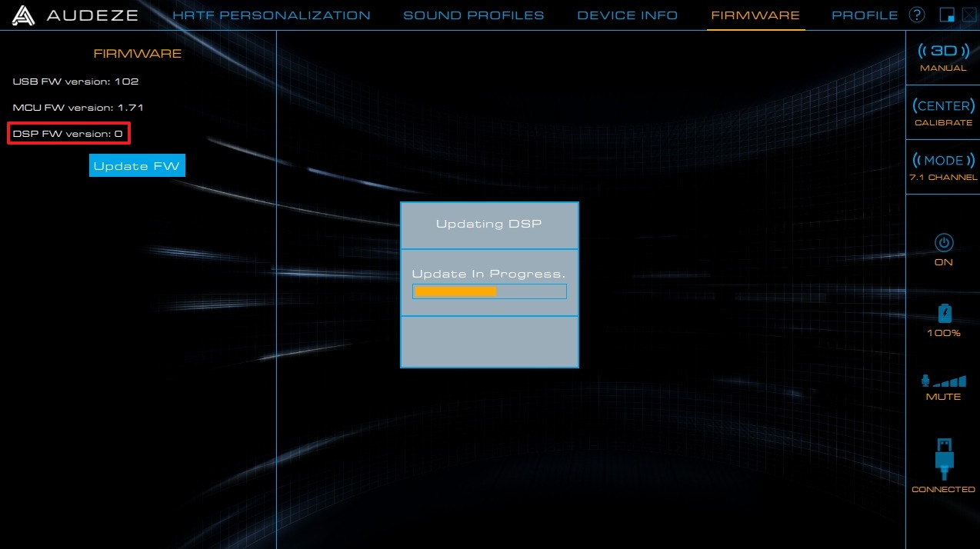This screenshot has height=549, width=980.
Task: Click the 'Updating DSP' dialog title
Action: click(x=489, y=225)
